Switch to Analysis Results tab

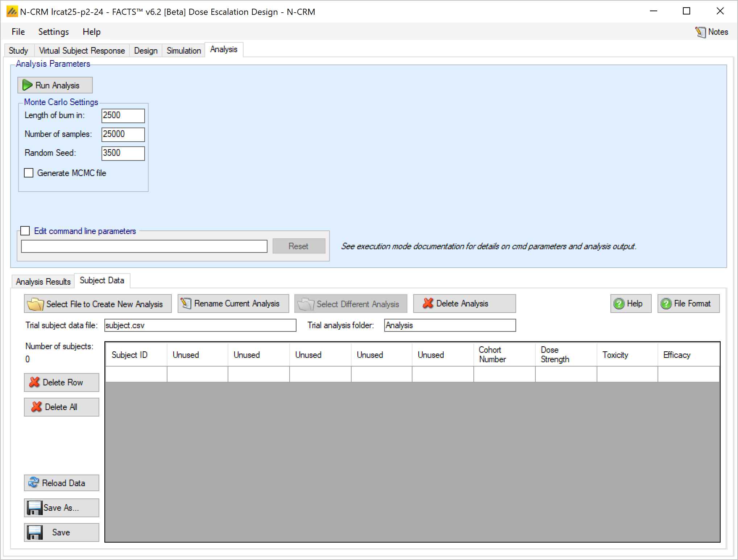[43, 281]
